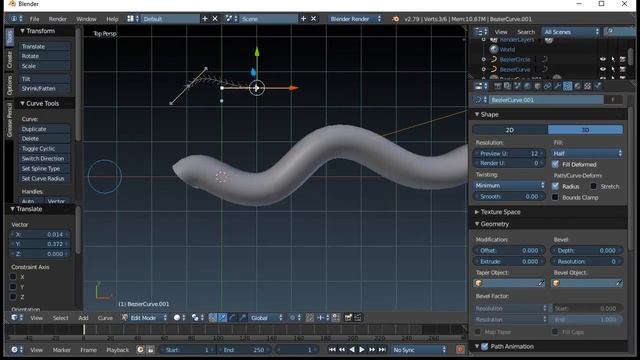Screen dimensions: 640x360
Task: Open the Twisting Minimum dropdown
Action: pos(509,185)
